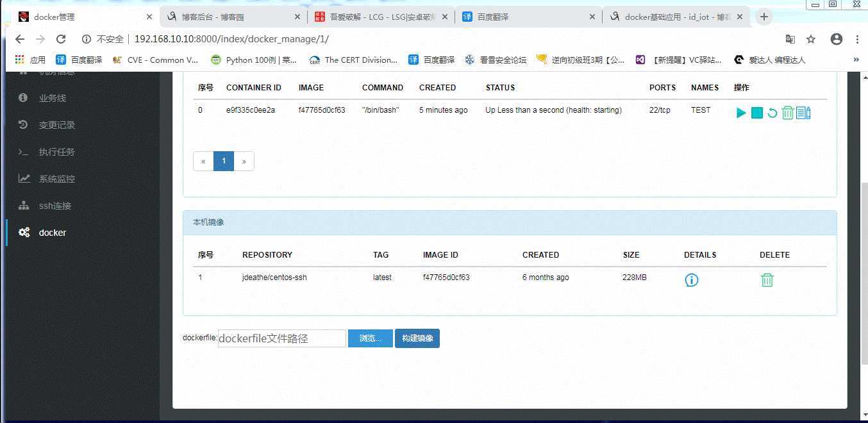Open the Chrome profile avatar icon
The image size is (868, 423).
pos(836,39)
